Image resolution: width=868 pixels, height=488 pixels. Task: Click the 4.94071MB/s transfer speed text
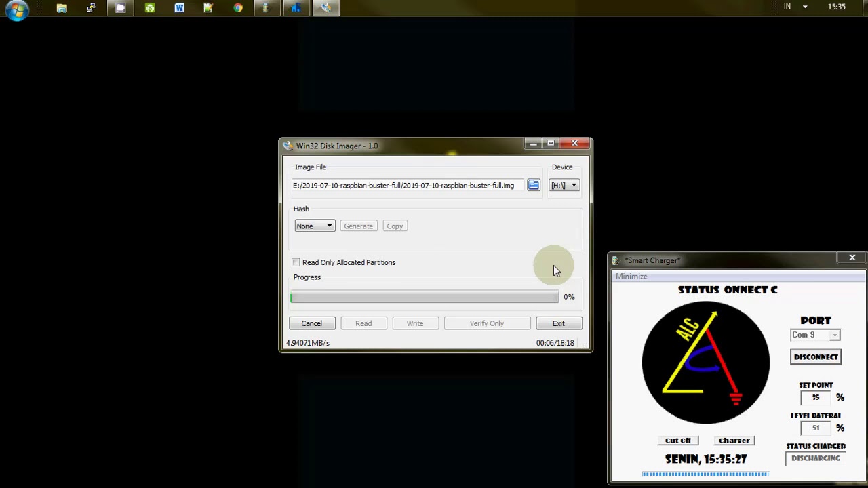(308, 343)
